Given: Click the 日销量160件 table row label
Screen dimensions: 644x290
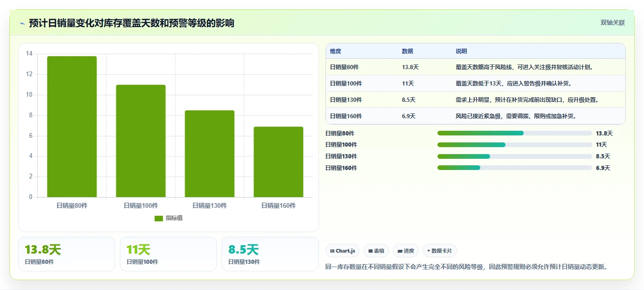Looking at the screenshot, I should (x=346, y=116).
